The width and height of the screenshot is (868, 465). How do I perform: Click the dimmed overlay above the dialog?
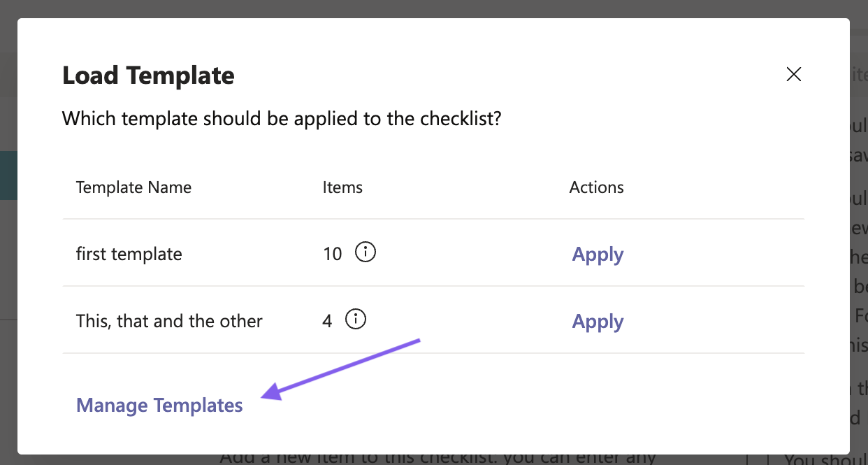pos(433,8)
